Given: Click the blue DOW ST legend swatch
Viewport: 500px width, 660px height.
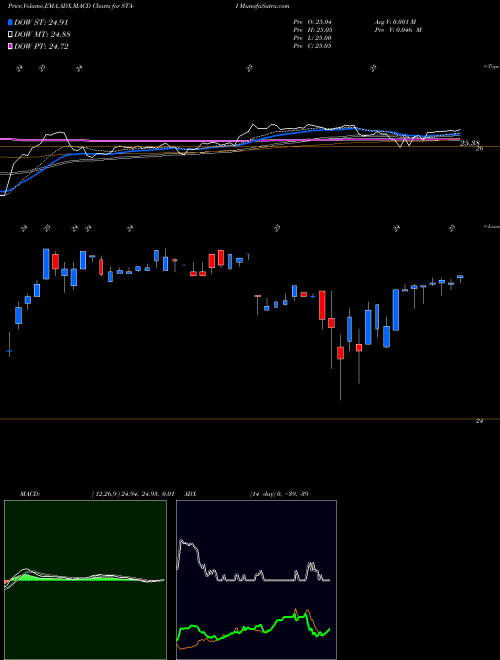Looking at the screenshot, I should [x=10, y=22].
